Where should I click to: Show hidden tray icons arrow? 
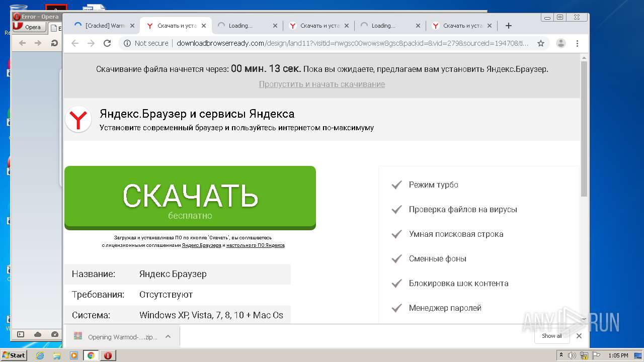tap(561, 355)
